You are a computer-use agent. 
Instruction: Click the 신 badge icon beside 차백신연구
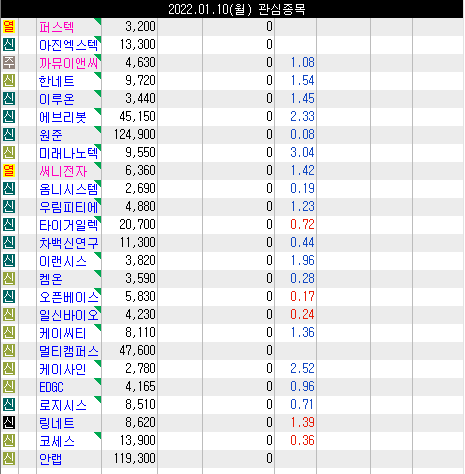click(x=9, y=243)
